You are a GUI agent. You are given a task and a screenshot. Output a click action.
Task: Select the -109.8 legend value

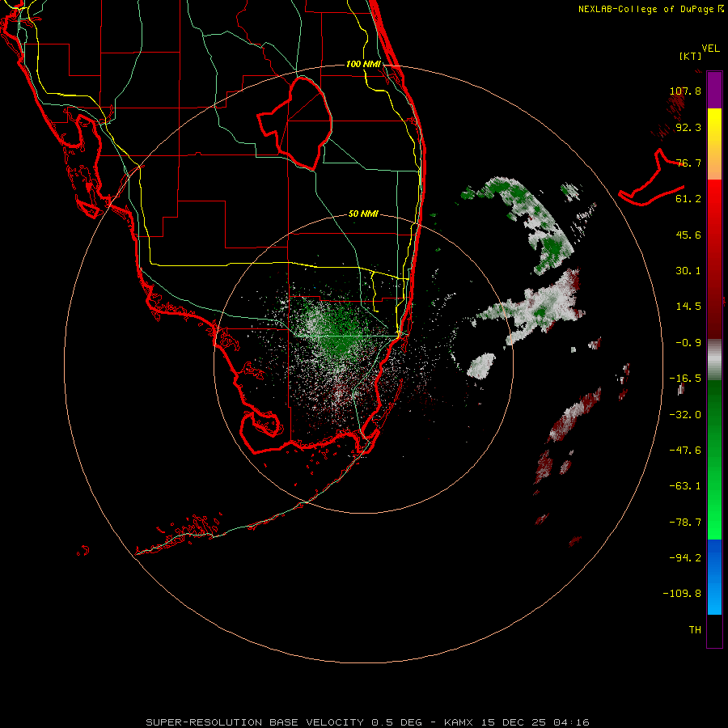(682, 594)
